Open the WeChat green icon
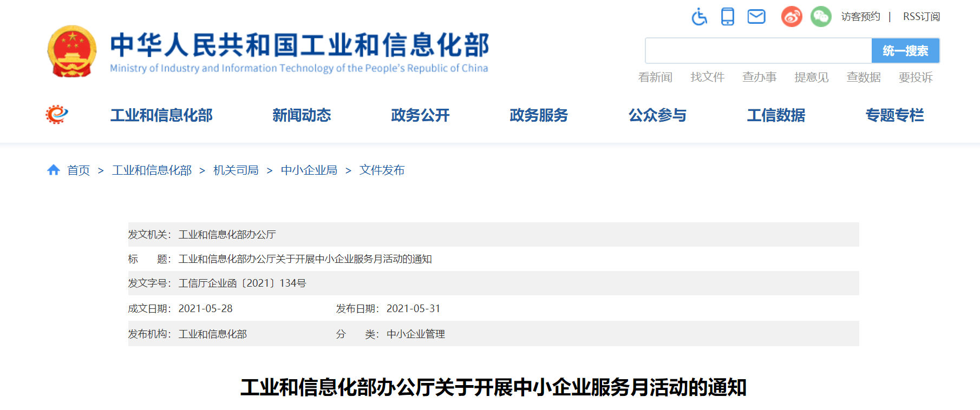The image size is (980, 410). [x=821, y=17]
